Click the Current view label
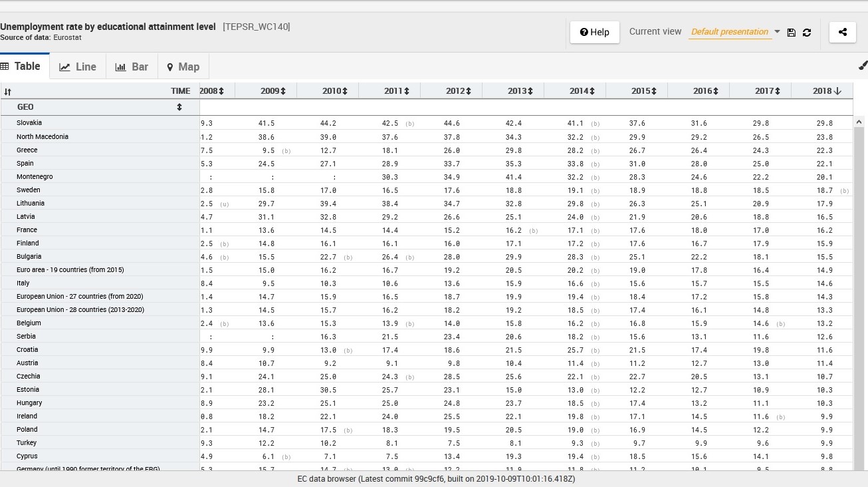868x487 pixels. point(655,31)
